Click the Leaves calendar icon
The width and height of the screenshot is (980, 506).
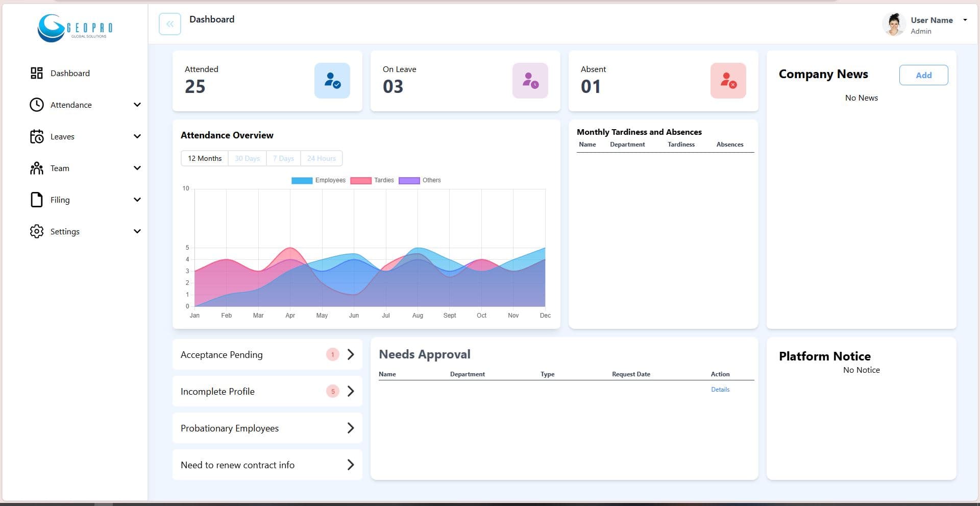[36, 136]
